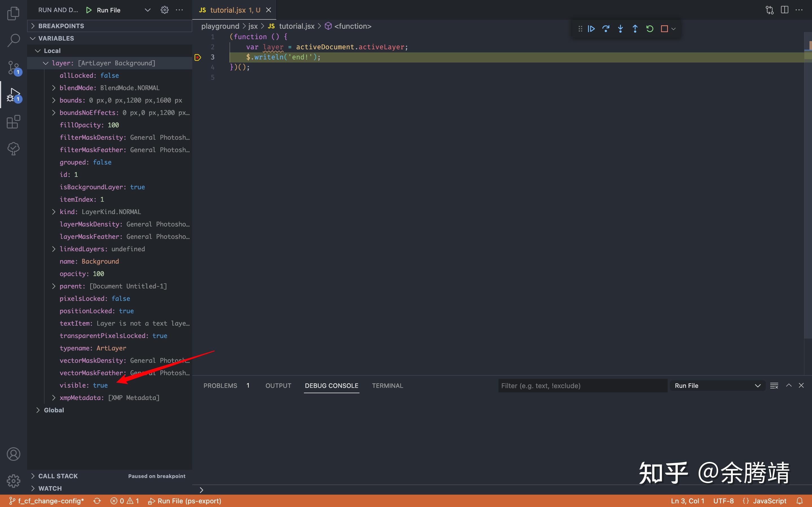This screenshot has width=812, height=507.
Task: Toggle split editor right
Action: (784, 10)
